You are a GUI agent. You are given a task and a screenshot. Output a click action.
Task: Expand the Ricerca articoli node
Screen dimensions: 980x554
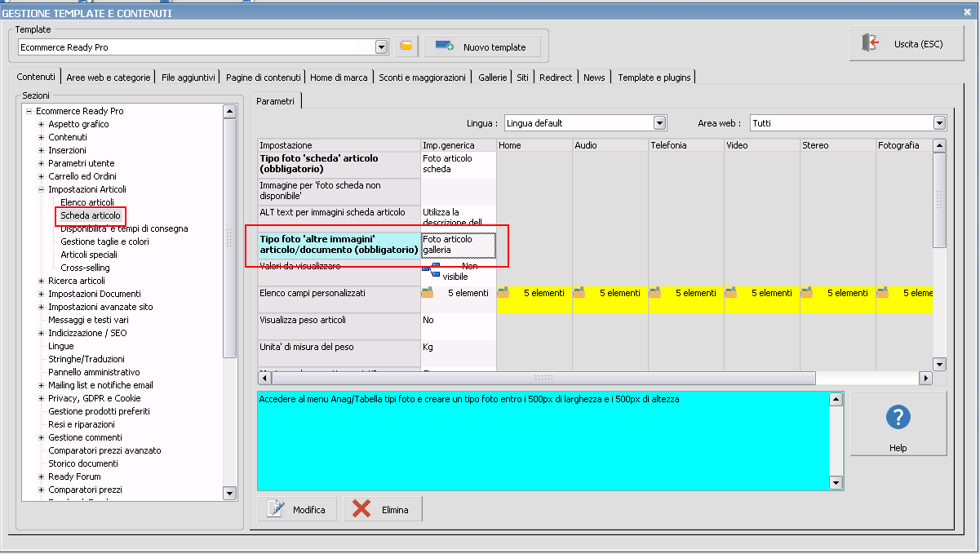click(41, 281)
